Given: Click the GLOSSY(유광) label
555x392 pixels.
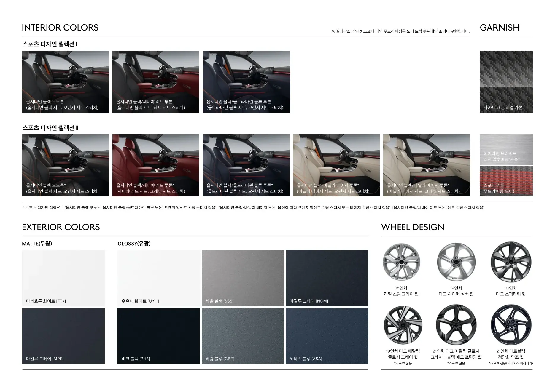Looking at the screenshot, I should [x=134, y=244].
